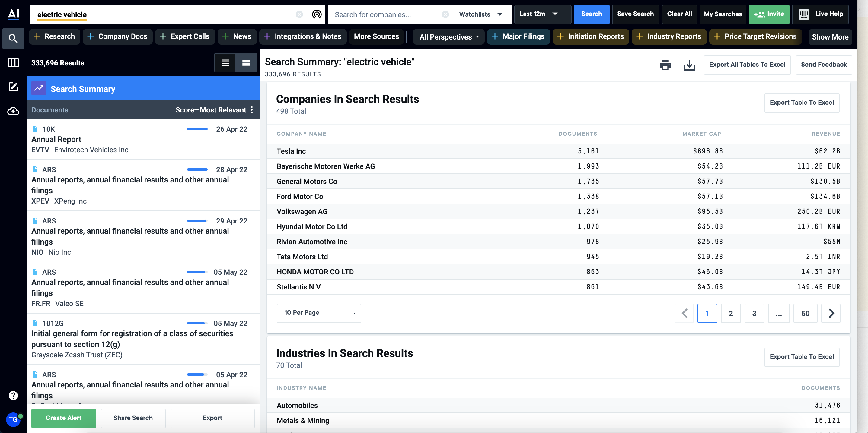This screenshot has height=433, width=868.
Task: Open the Tesla Inc company row
Action: [558, 151]
